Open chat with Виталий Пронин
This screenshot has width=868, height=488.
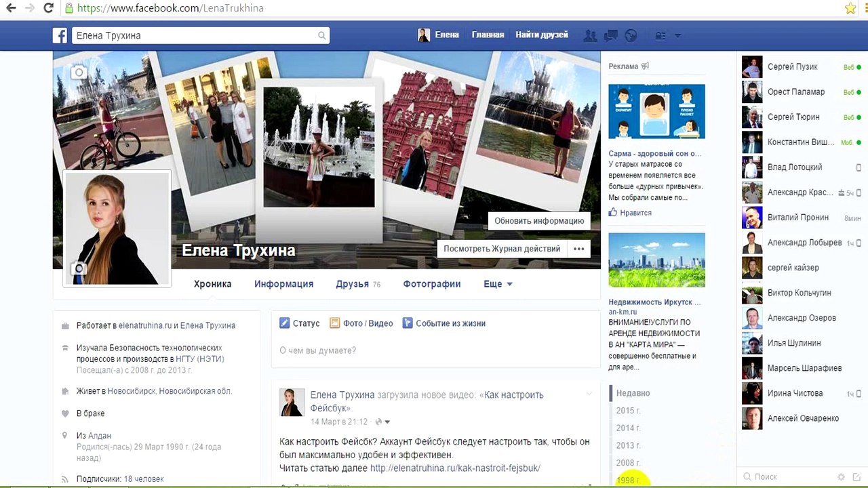[x=802, y=218]
